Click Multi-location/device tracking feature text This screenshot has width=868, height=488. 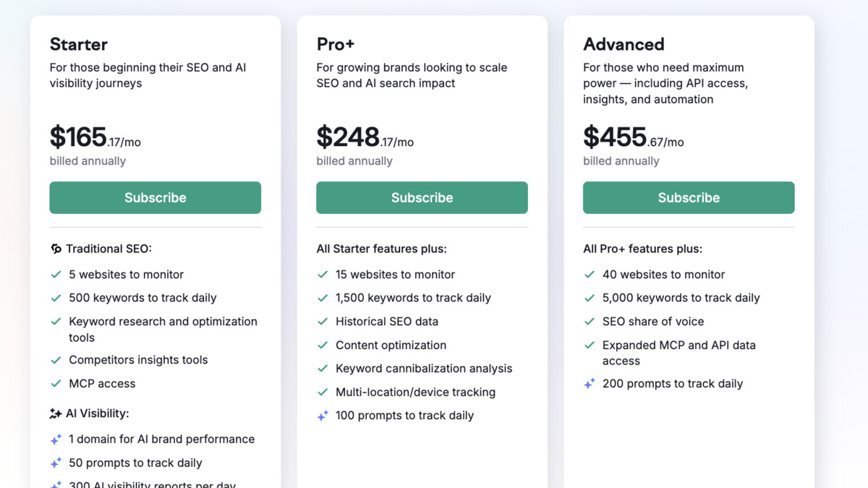[x=415, y=392]
